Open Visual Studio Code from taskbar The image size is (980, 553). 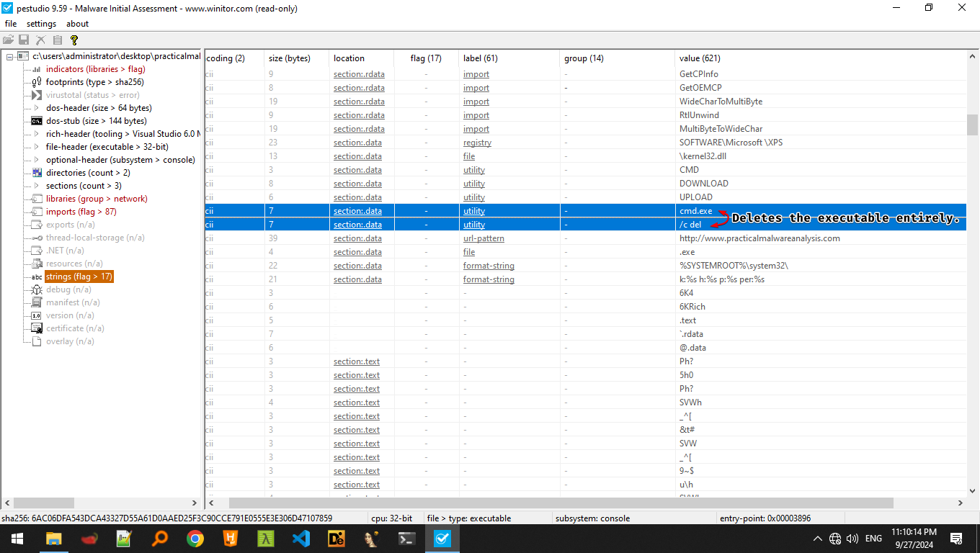(301, 538)
